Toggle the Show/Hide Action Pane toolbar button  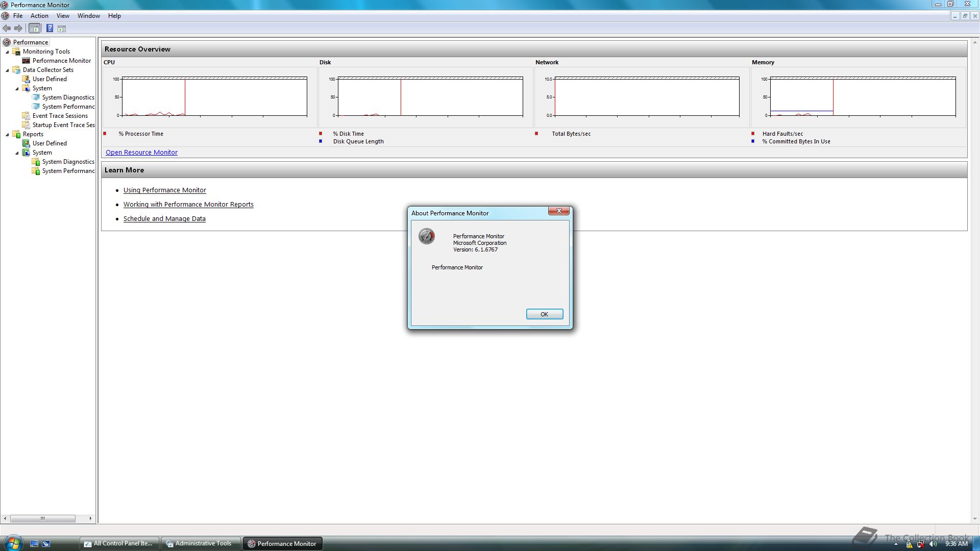62,29
